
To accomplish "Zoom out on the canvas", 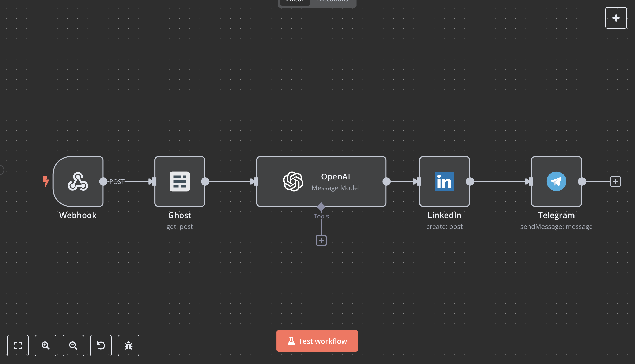I will click(73, 345).
